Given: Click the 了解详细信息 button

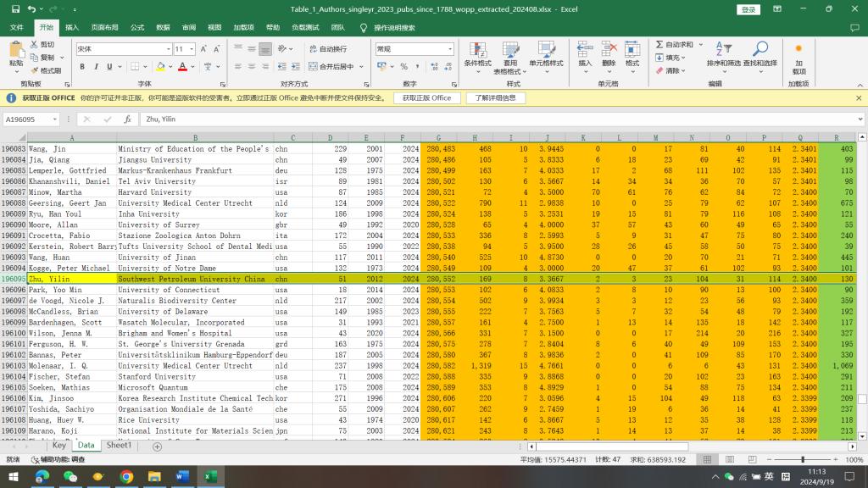Looking at the screenshot, I should (x=495, y=98).
